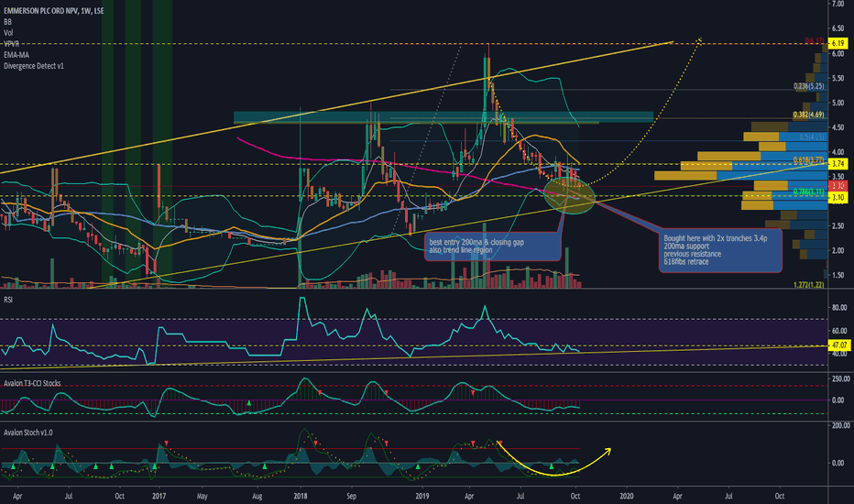This screenshot has width=854, height=504.
Task: Click the 2020 time axis label
Action: tap(627, 496)
